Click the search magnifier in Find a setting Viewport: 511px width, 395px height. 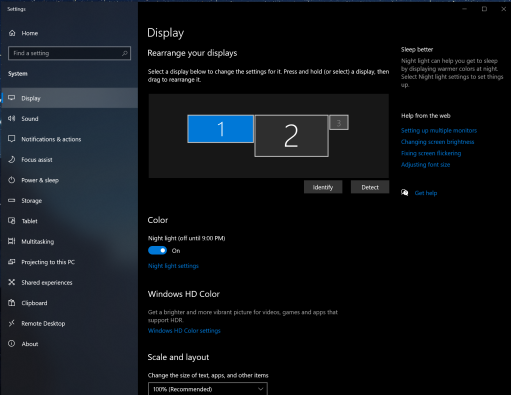125,53
